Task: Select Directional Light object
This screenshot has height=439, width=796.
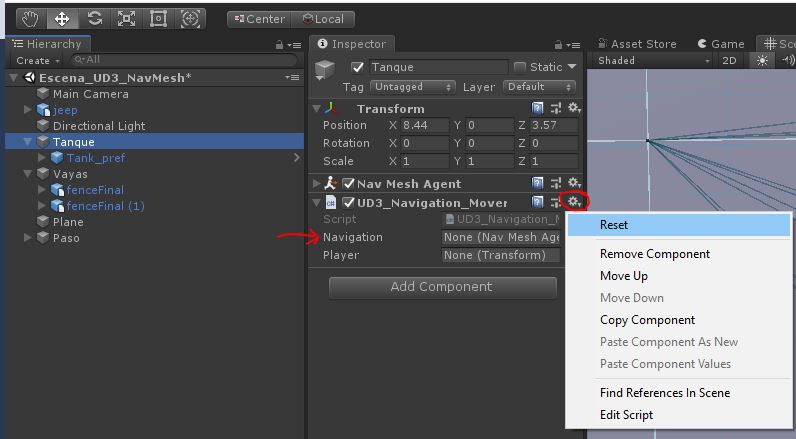Action: click(x=99, y=126)
